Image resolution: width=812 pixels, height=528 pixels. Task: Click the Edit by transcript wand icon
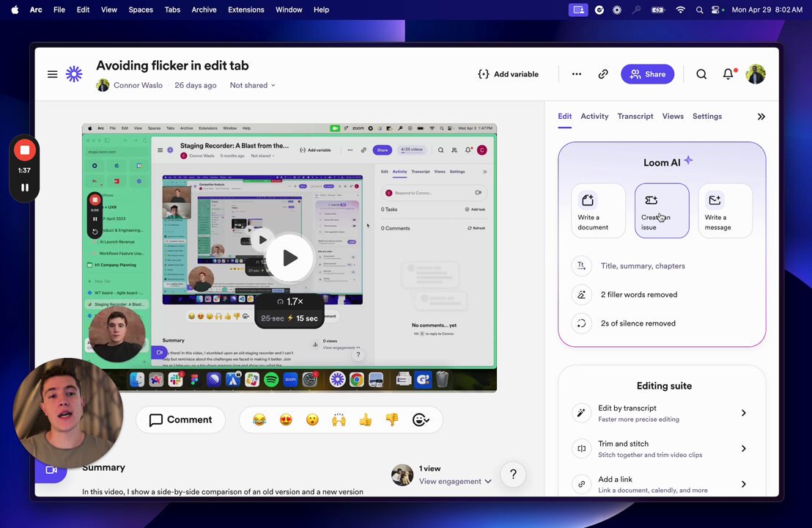582,413
